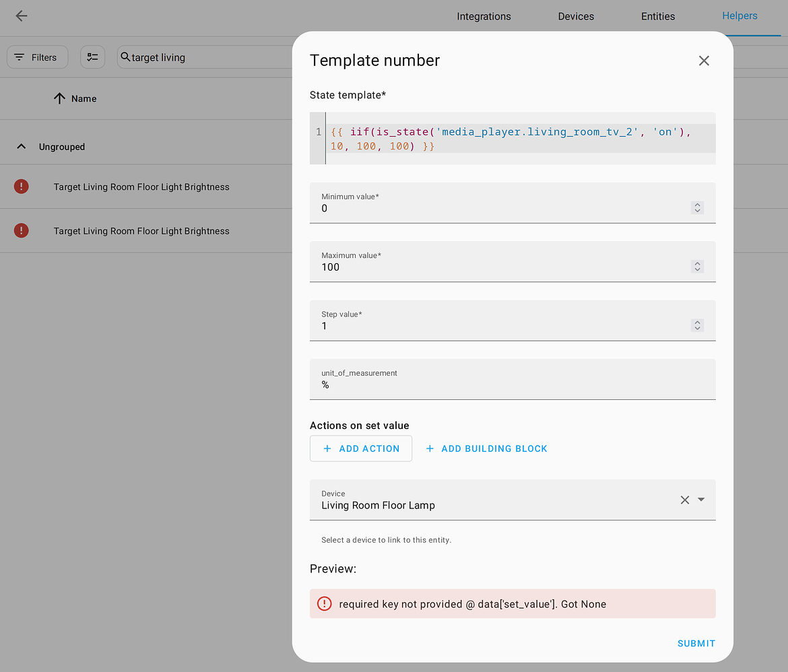Click the back arrow navigation icon

pos(21,16)
